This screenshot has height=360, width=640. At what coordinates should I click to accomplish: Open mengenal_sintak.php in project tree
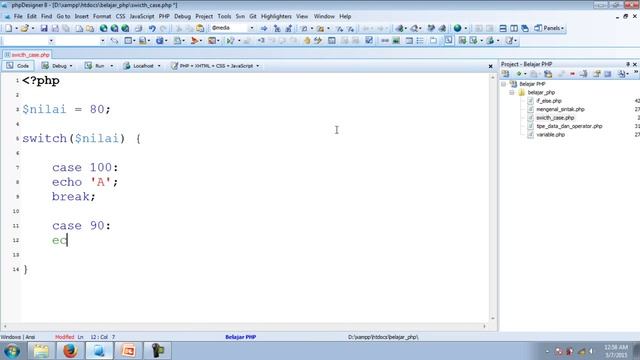click(560, 109)
